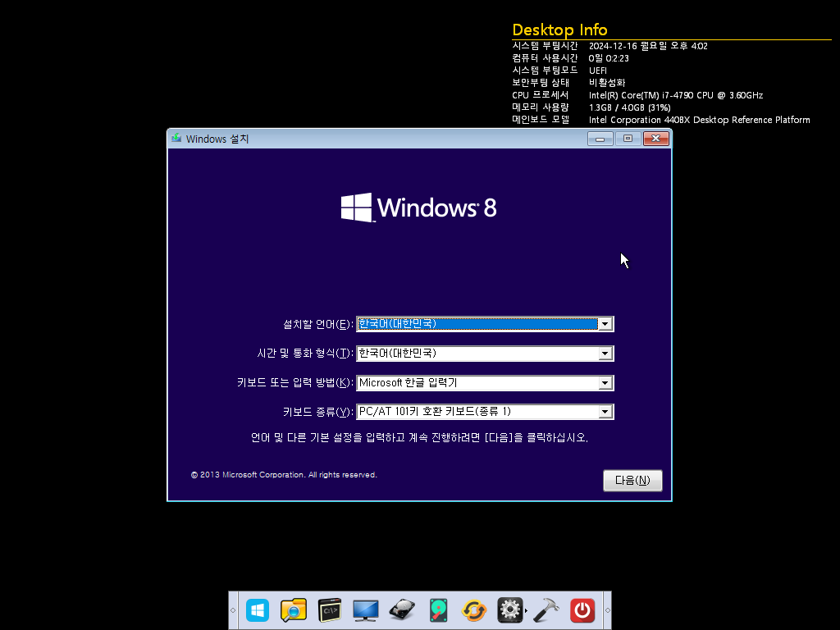Open the blue monitor display icon
Image resolution: width=840 pixels, height=630 pixels.
click(x=365, y=610)
